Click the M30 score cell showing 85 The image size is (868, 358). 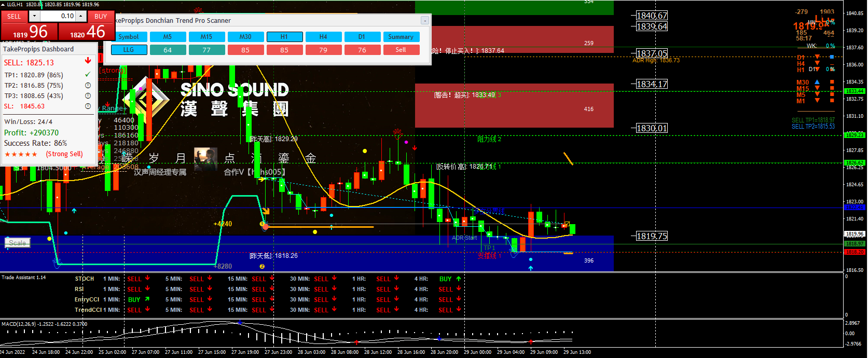(245, 50)
